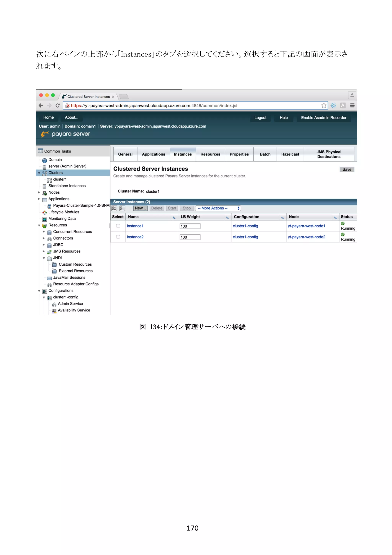Click sort icon on Name column
The width and height of the screenshot is (392, 555).
click(x=174, y=218)
